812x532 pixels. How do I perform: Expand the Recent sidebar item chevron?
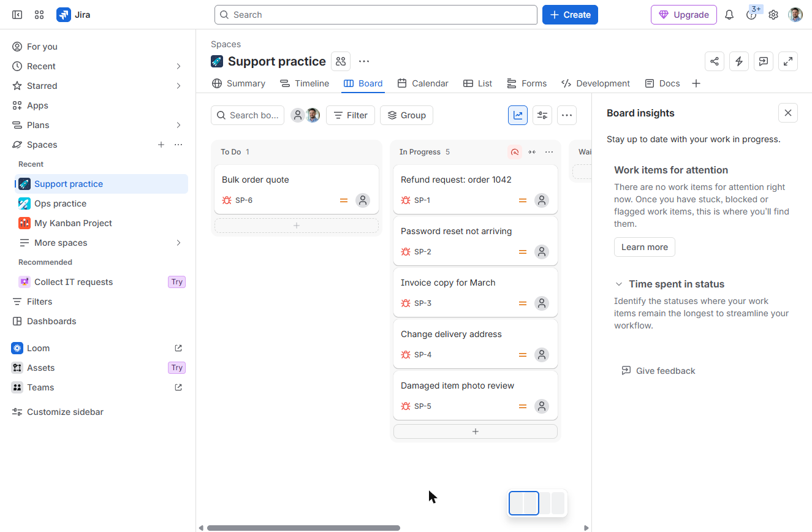[178, 66]
